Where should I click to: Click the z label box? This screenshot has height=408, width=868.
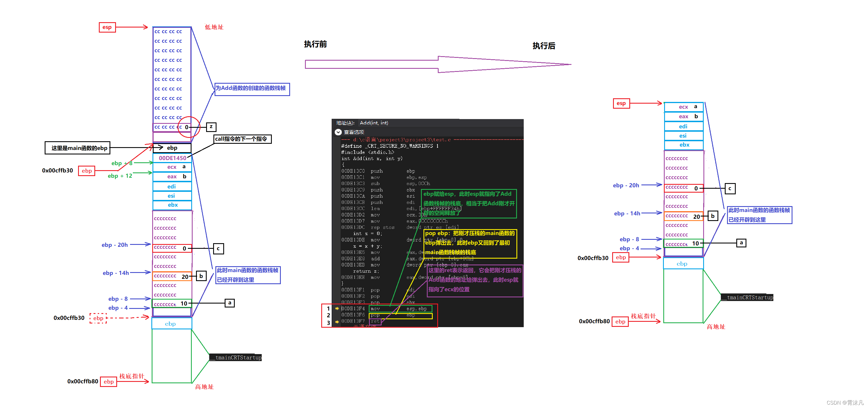tap(211, 127)
